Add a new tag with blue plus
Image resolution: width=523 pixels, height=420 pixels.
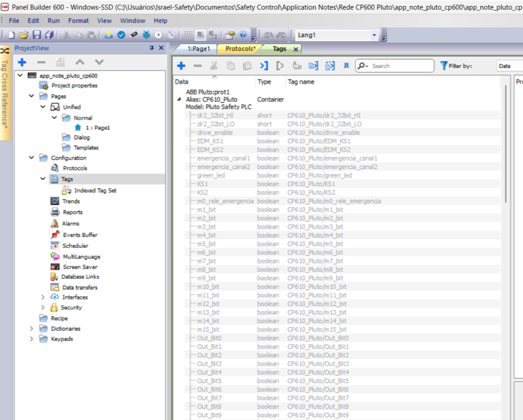(181, 66)
